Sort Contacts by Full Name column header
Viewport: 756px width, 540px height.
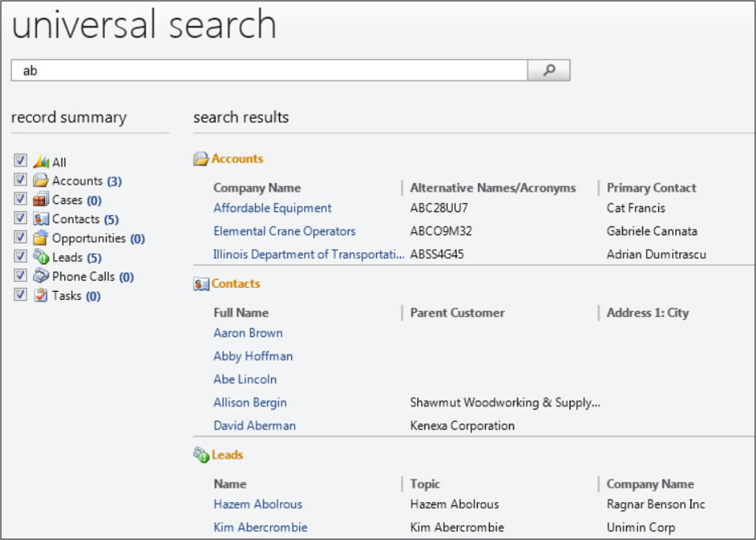tap(241, 313)
